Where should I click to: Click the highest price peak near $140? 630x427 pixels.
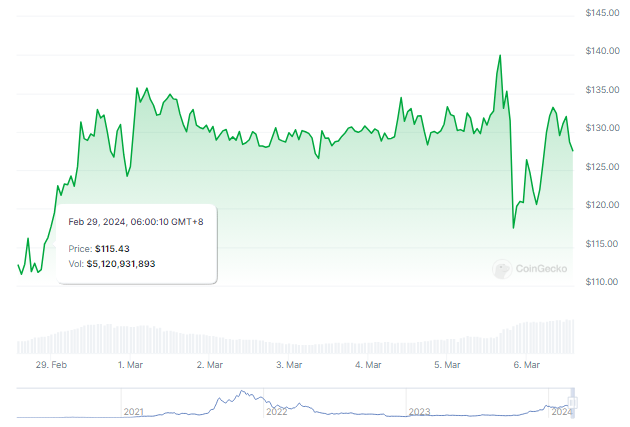point(499,56)
